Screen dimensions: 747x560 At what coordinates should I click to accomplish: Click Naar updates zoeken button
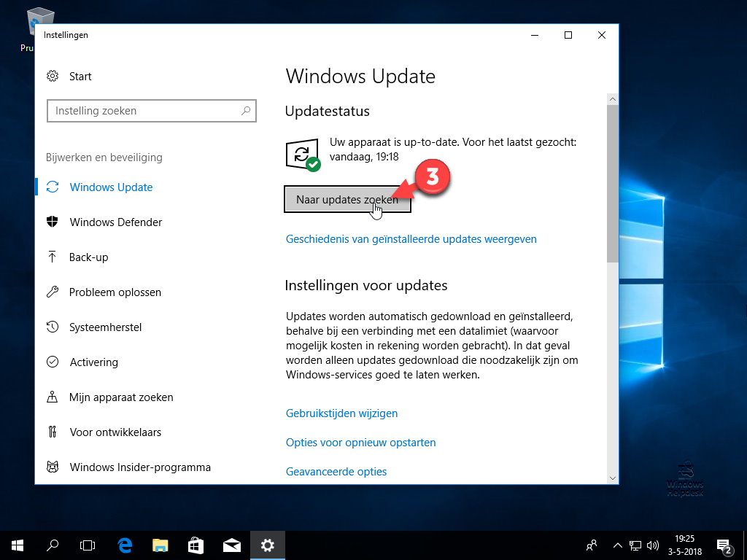click(347, 200)
